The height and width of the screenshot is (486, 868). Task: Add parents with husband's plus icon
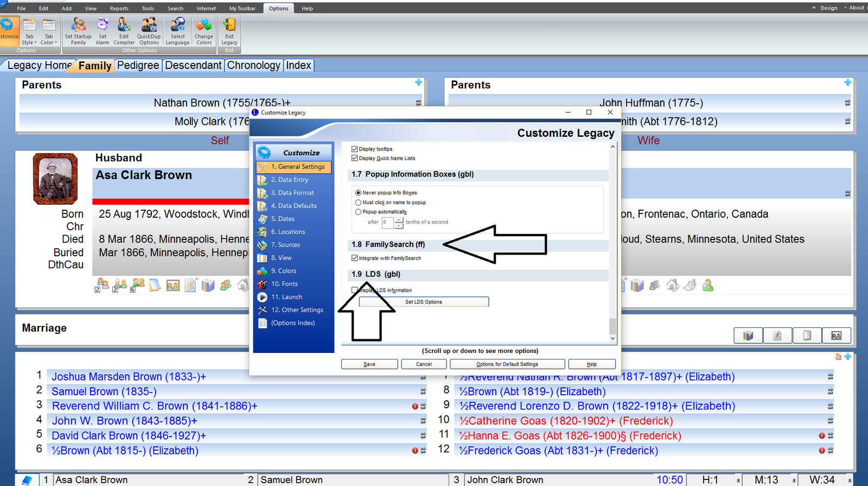[418, 83]
